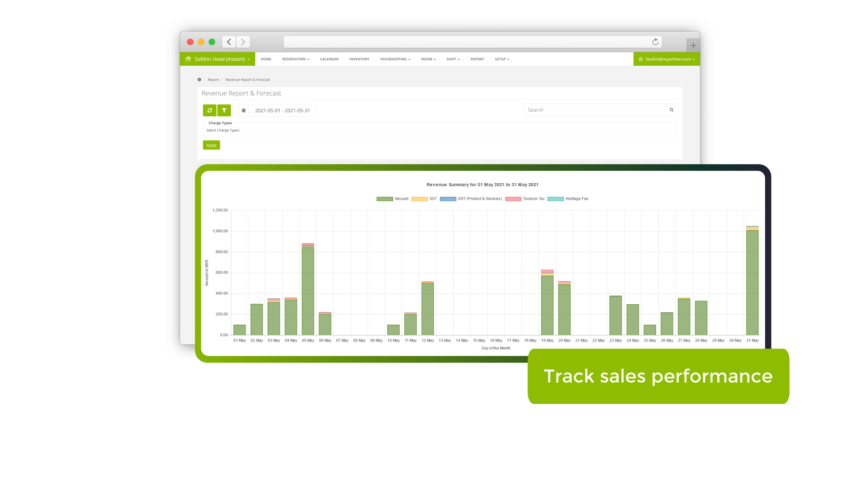
Task: Open the SETUP menu item
Action: tap(502, 59)
